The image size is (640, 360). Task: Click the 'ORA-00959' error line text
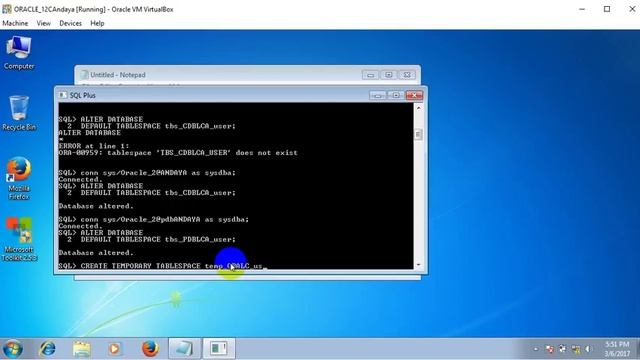(178, 153)
